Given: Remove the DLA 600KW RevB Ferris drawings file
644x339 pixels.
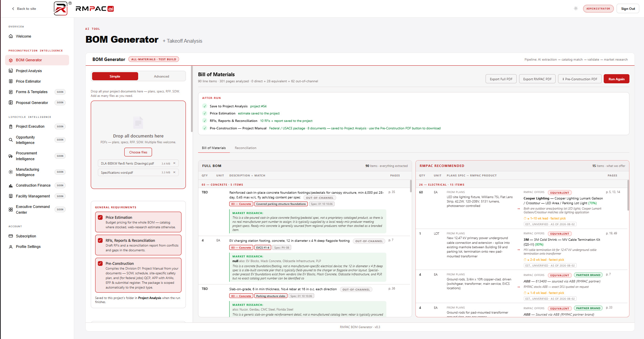Looking at the screenshot, I should [x=174, y=163].
